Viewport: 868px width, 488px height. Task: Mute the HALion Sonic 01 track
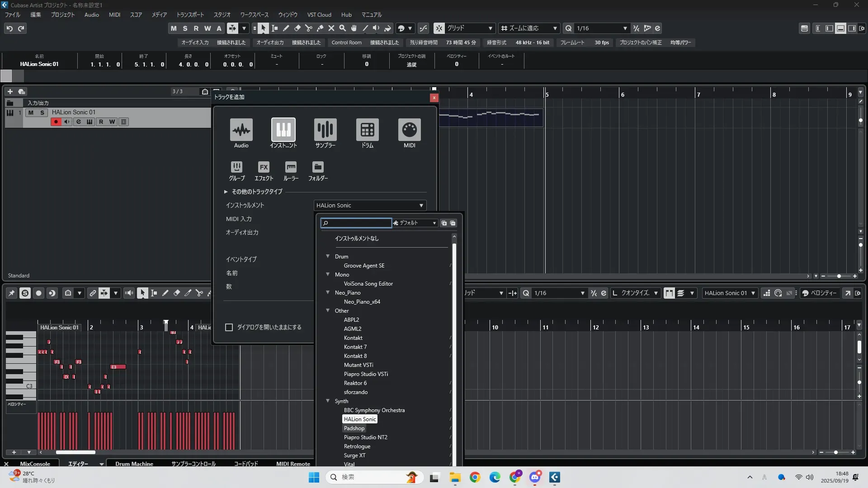pos(31,113)
